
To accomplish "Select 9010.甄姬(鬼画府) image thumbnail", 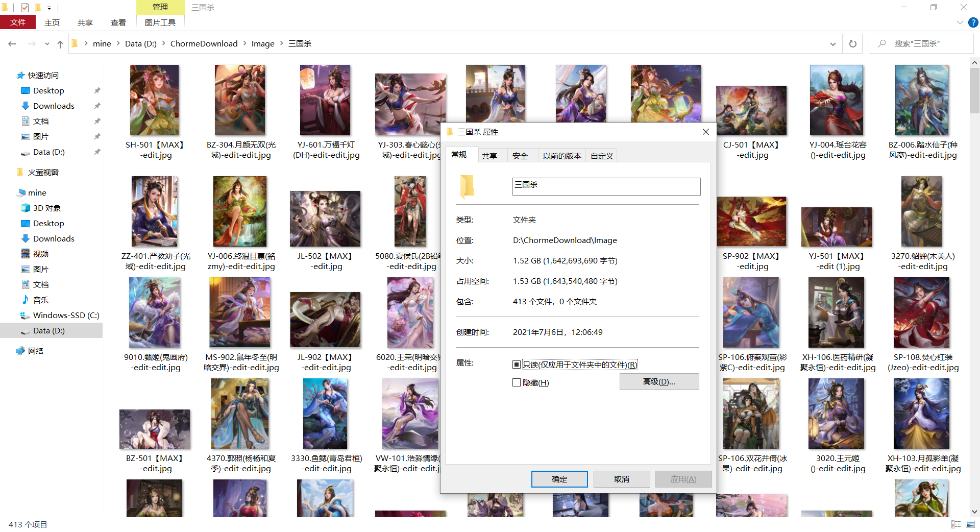I will point(155,312).
